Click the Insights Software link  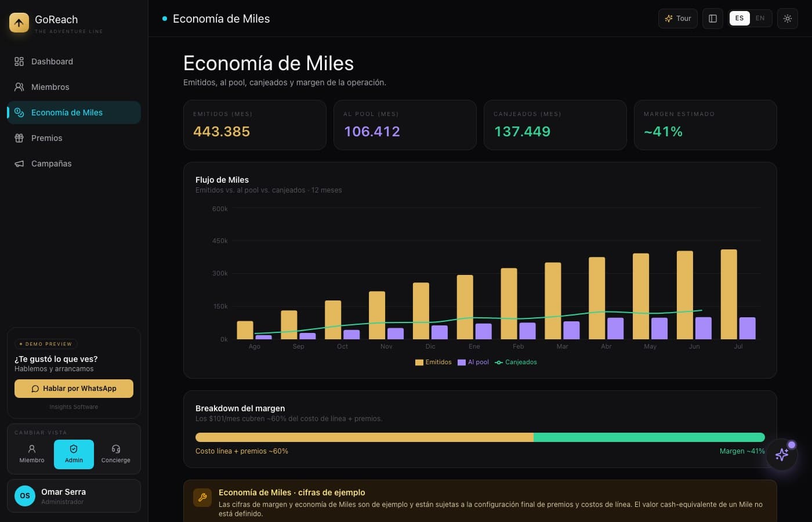[74, 407]
